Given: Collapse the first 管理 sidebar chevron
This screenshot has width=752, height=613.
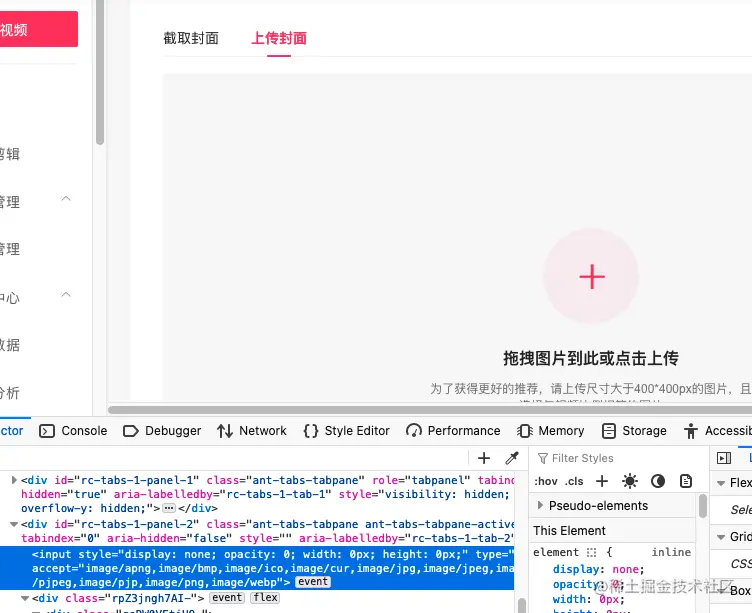Looking at the screenshot, I should coord(66,199).
